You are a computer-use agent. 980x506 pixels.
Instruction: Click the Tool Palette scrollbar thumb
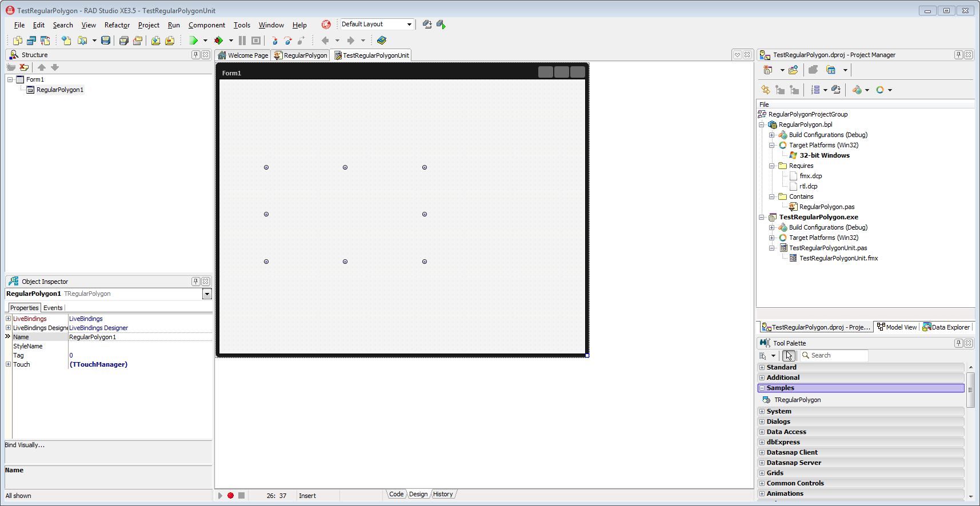[x=970, y=390]
